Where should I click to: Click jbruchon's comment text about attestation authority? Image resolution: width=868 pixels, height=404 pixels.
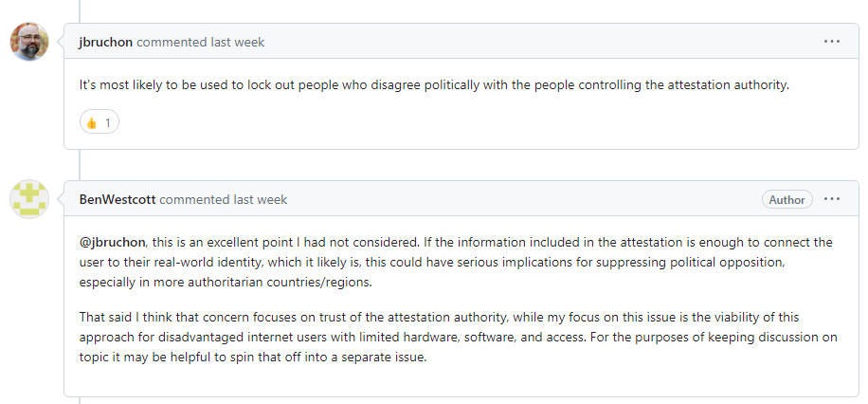tap(433, 86)
